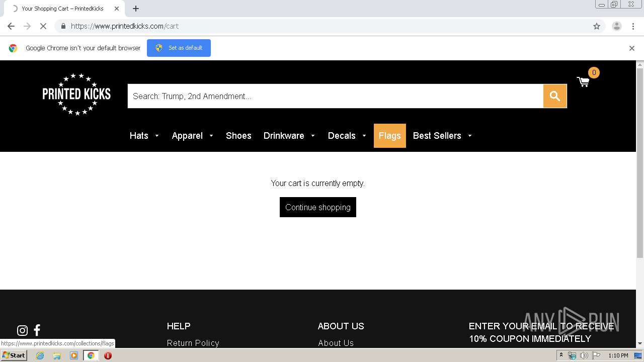
Task: Open the file explorer taskbar icon
Action: tap(57, 355)
